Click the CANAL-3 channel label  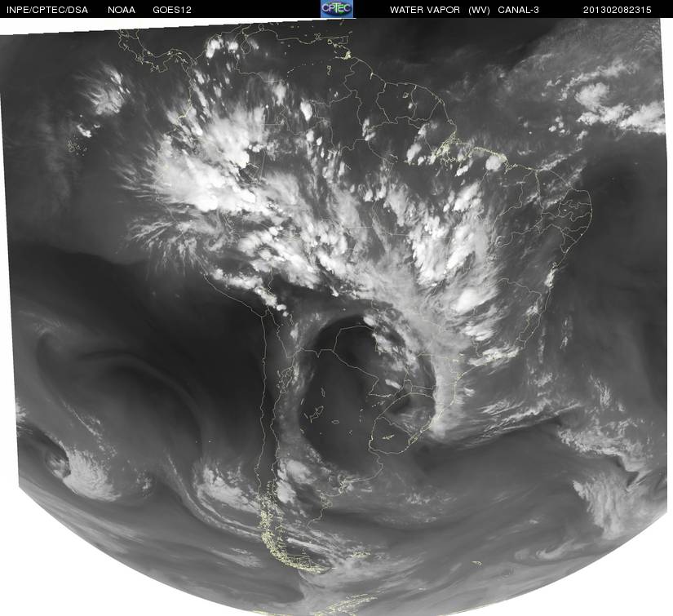(519, 10)
